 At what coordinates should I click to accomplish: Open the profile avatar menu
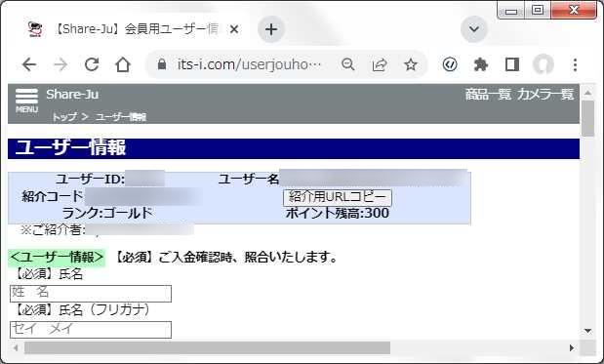tap(544, 64)
